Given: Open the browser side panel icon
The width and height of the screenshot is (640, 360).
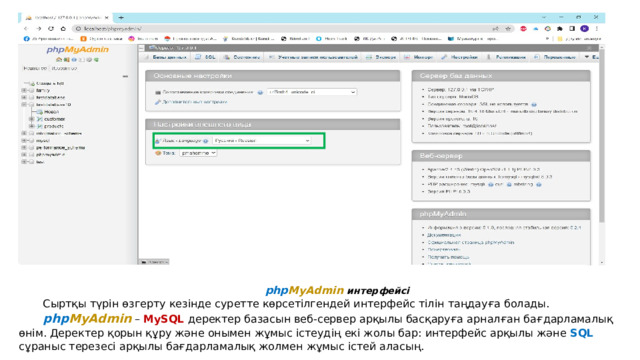Looking at the screenshot, I should [x=572, y=29].
